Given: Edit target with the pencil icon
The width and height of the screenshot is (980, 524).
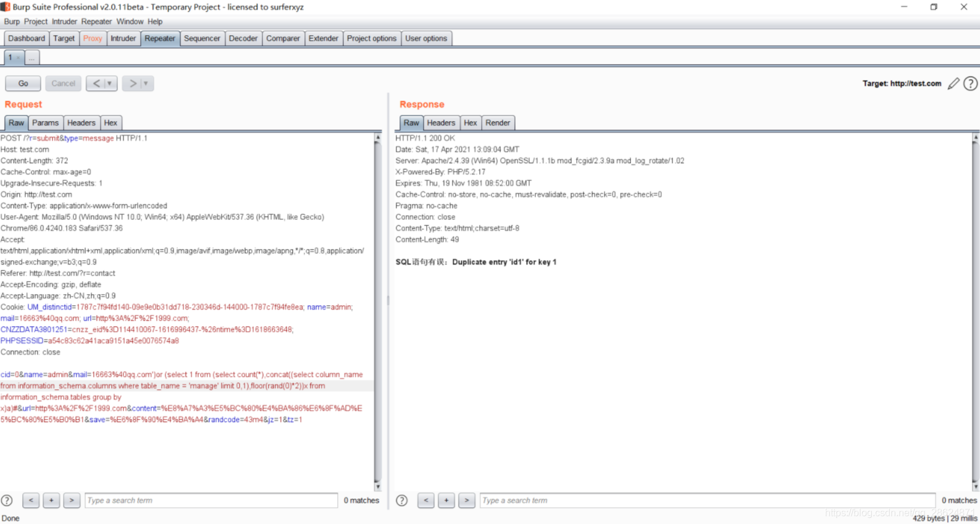Looking at the screenshot, I should click(953, 83).
